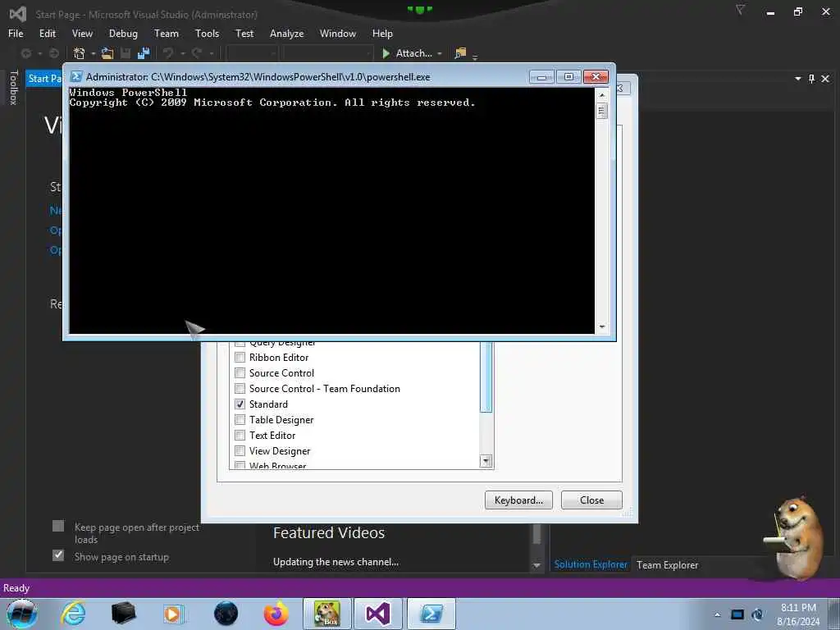Switch to PowerShell in the taskbar

431,614
